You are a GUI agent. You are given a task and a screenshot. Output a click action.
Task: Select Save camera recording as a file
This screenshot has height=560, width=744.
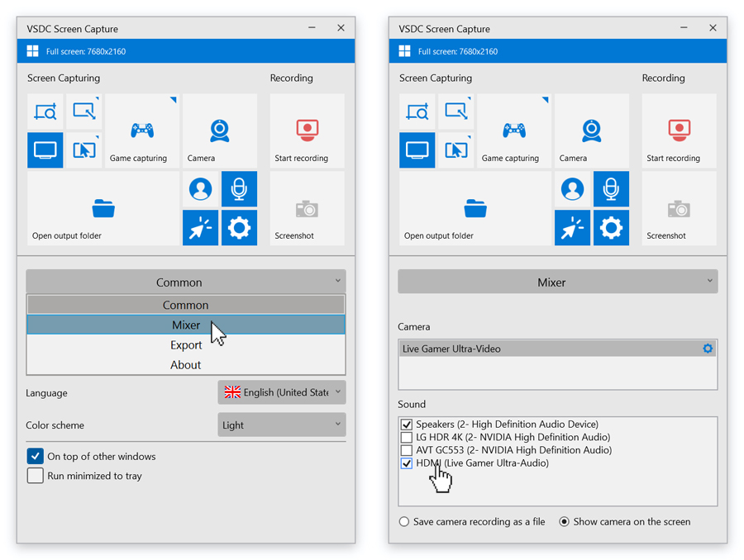[x=404, y=522]
